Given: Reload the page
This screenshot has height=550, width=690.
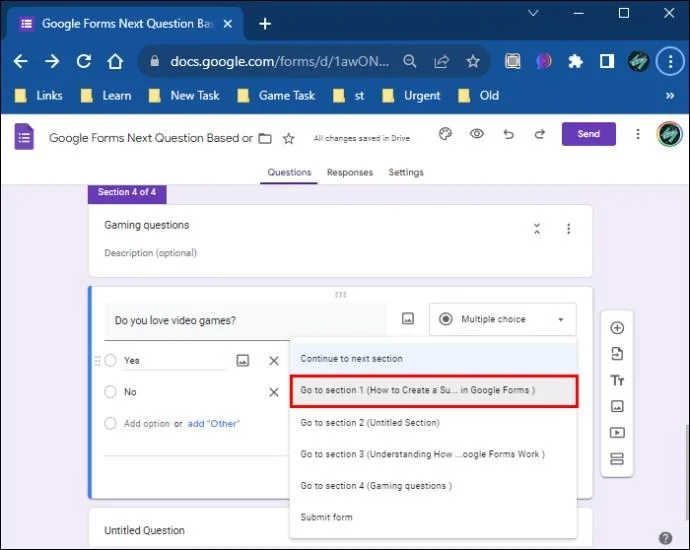Looking at the screenshot, I should (x=84, y=61).
